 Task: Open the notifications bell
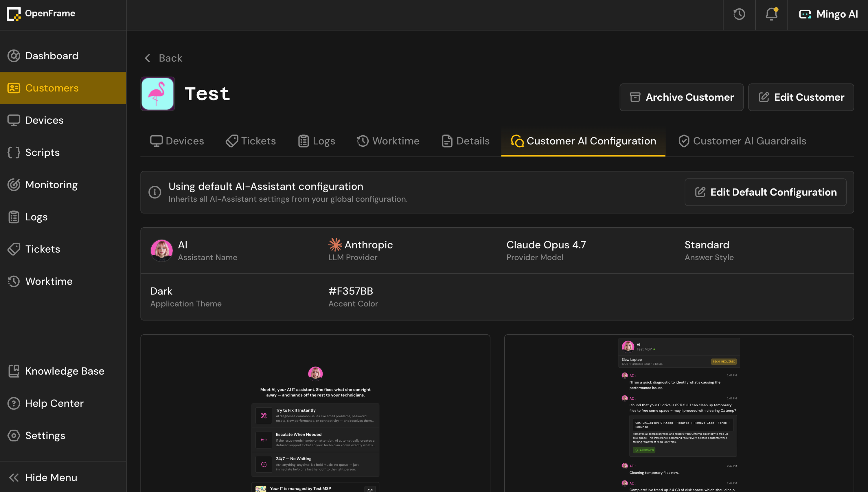click(x=771, y=14)
